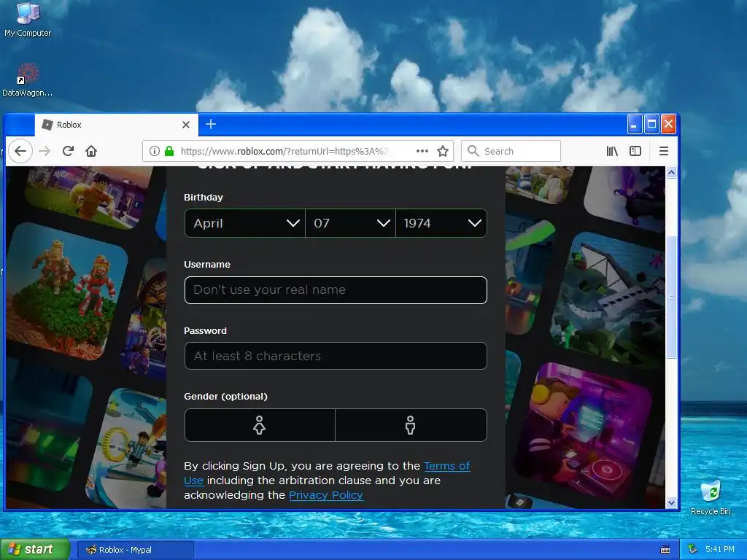Click the vertical scrollbar thumb
The image size is (747, 560).
[x=671, y=297]
